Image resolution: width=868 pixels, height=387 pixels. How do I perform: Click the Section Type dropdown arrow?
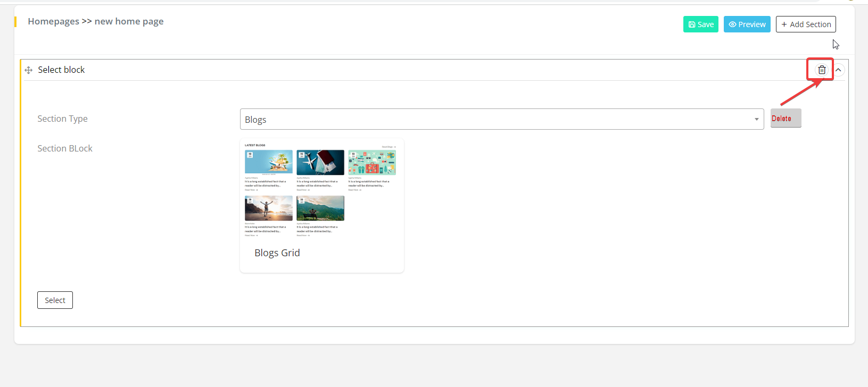pos(756,120)
